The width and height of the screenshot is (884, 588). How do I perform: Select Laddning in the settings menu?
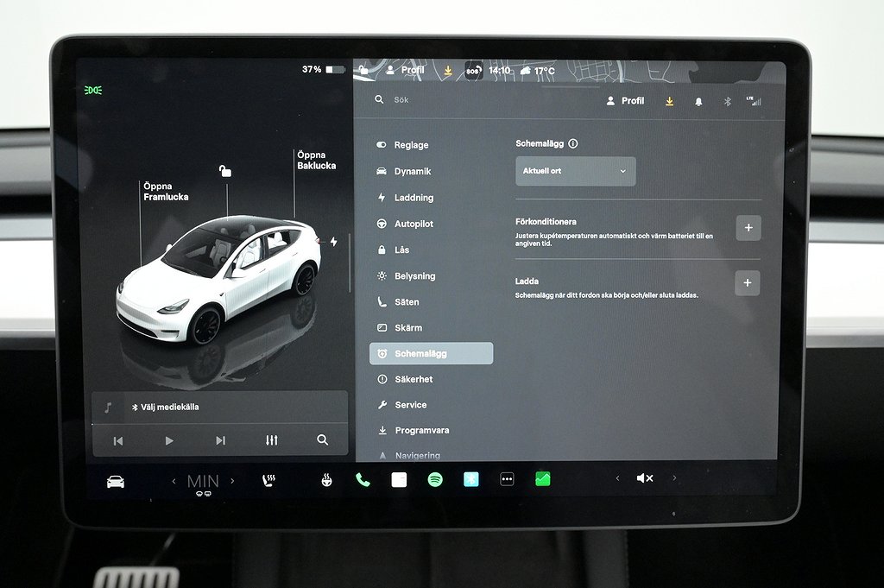pyautogui.click(x=414, y=198)
